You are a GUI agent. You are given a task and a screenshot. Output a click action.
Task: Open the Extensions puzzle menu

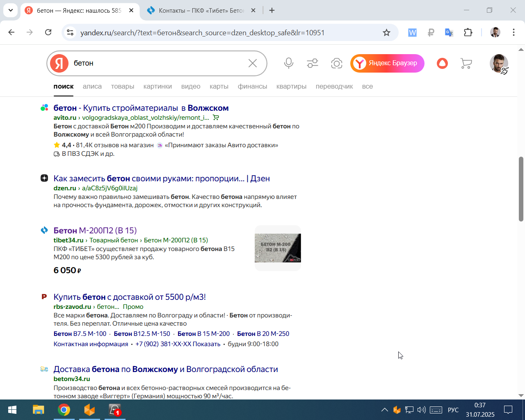click(x=468, y=32)
